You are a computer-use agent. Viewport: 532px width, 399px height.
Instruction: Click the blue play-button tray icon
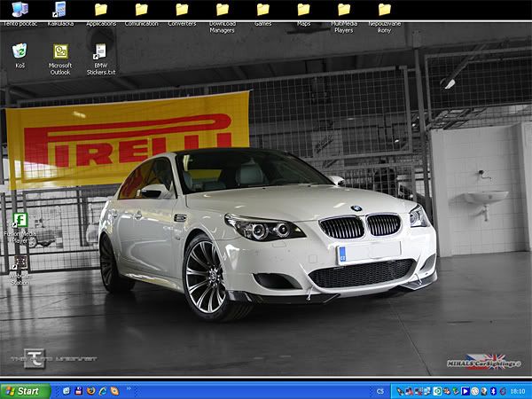[x=465, y=391]
